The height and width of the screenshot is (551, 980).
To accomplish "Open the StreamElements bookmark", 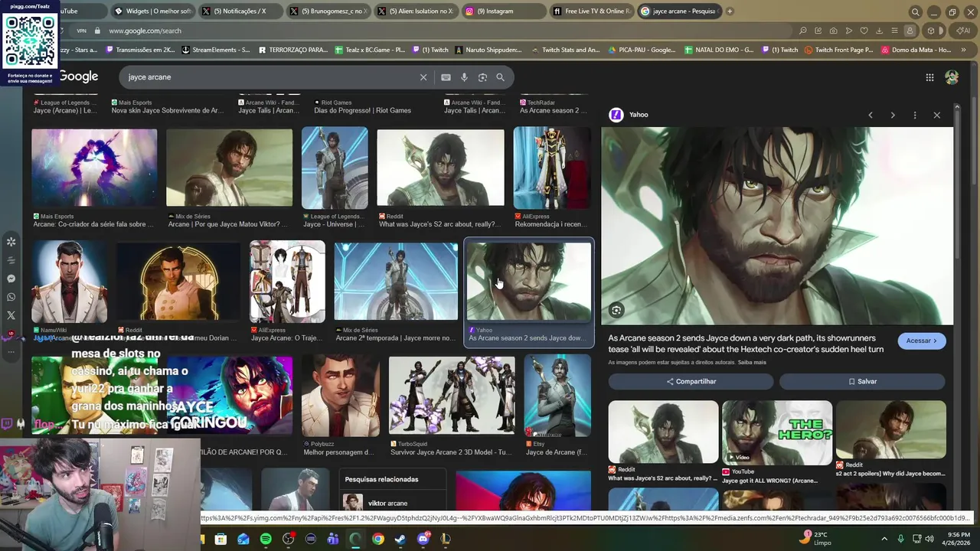I will coord(216,50).
